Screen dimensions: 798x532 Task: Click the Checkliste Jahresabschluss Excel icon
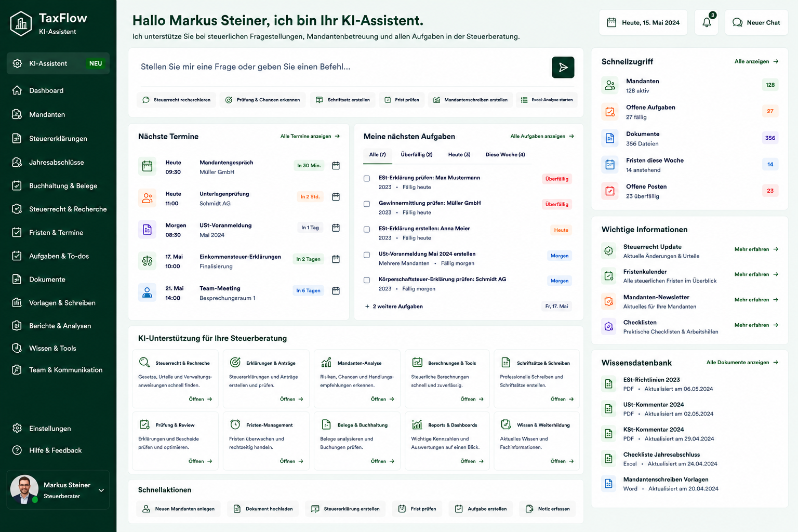(608, 459)
